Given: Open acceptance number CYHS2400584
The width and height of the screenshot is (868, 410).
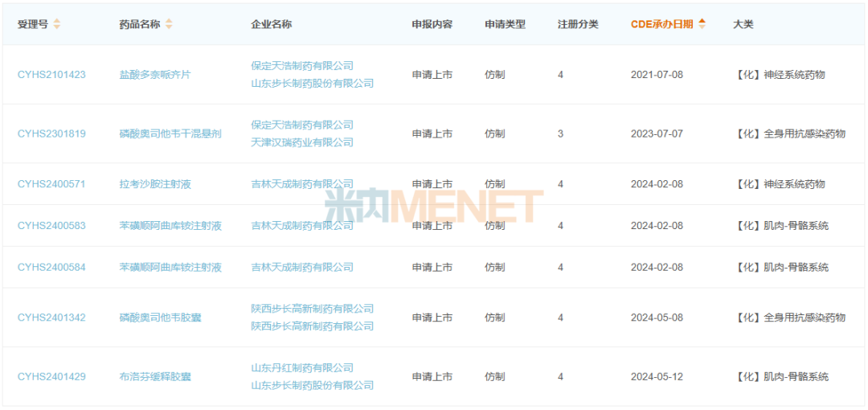Looking at the screenshot, I should [51, 267].
